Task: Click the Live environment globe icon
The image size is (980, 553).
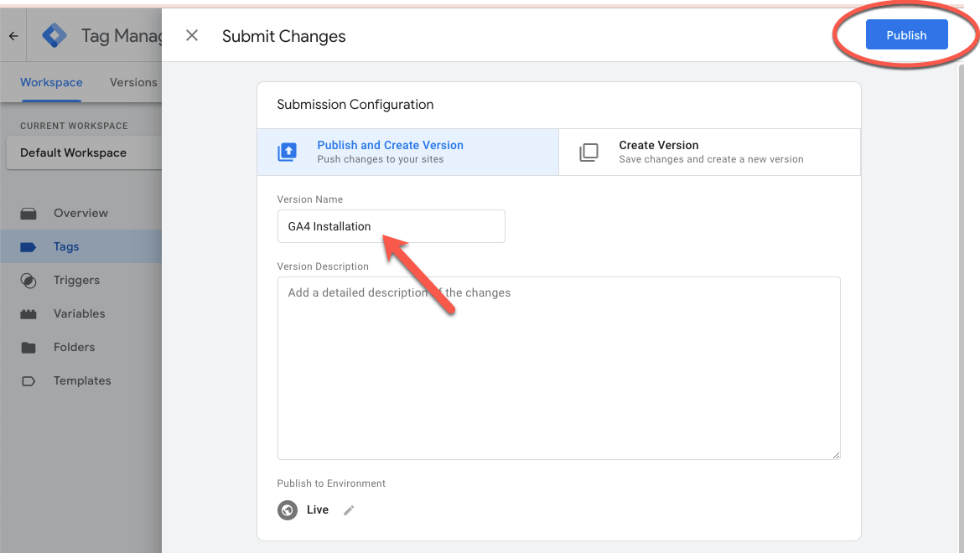Action: (x=288, y=509)
